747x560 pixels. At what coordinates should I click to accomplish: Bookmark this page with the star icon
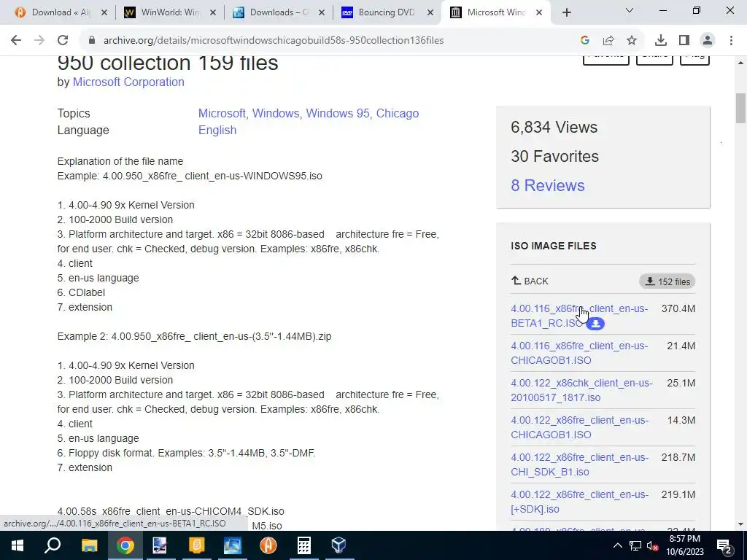[x=632, y=41]
